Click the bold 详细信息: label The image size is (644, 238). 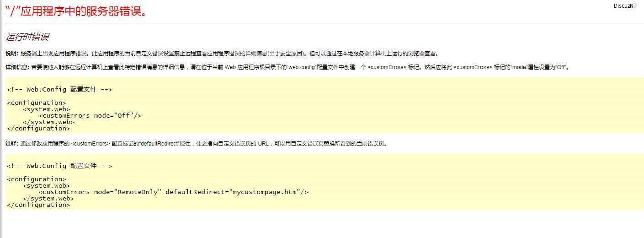pyautogui.click(x=17, y=67)
